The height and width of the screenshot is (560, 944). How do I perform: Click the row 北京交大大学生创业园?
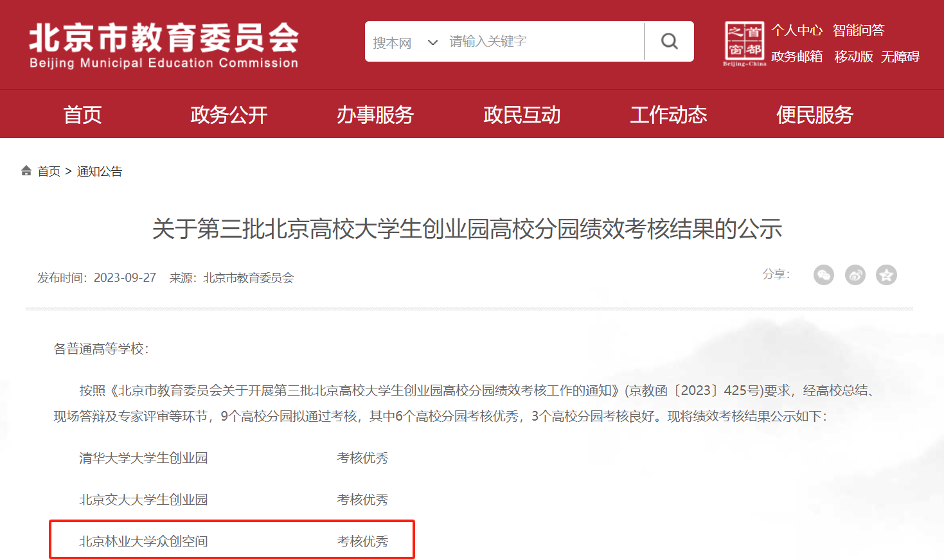tap(143, 500)
